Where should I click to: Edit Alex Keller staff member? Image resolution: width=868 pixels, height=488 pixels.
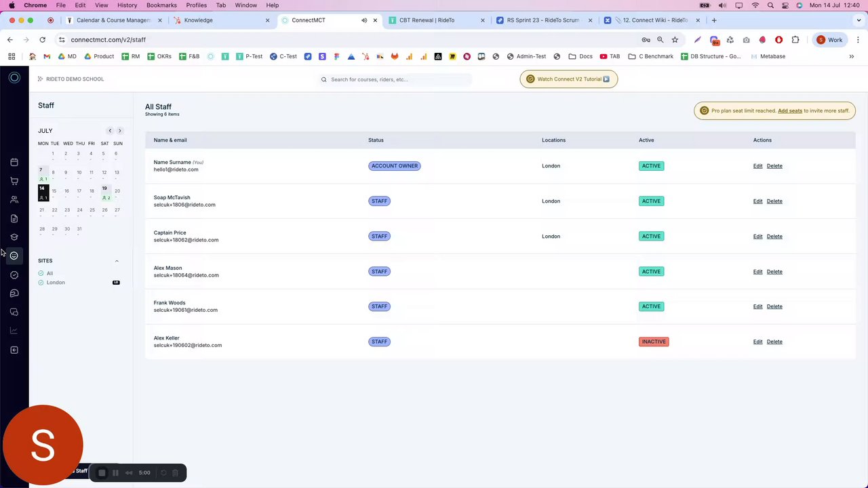tap(757, 342)
